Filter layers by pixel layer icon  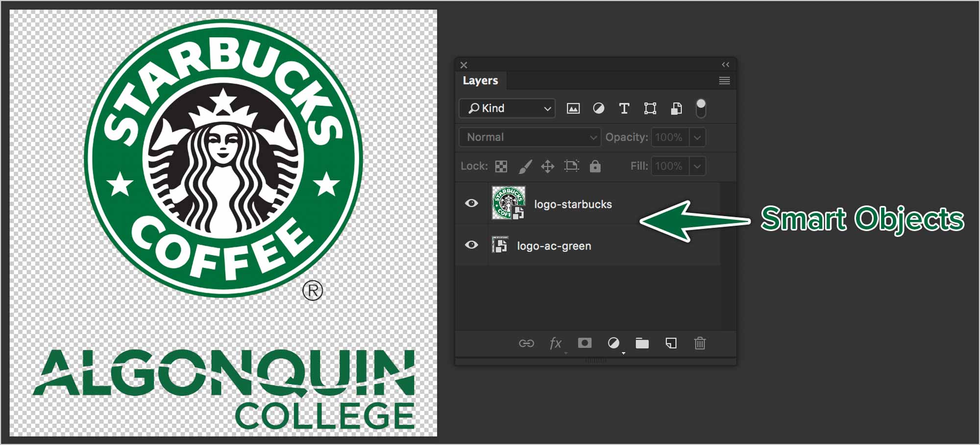pos(573,109)
